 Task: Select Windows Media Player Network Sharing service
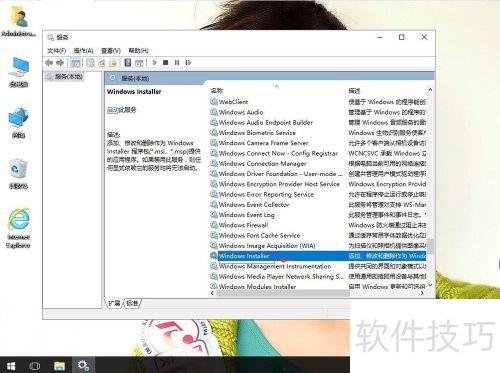[281, 277]
